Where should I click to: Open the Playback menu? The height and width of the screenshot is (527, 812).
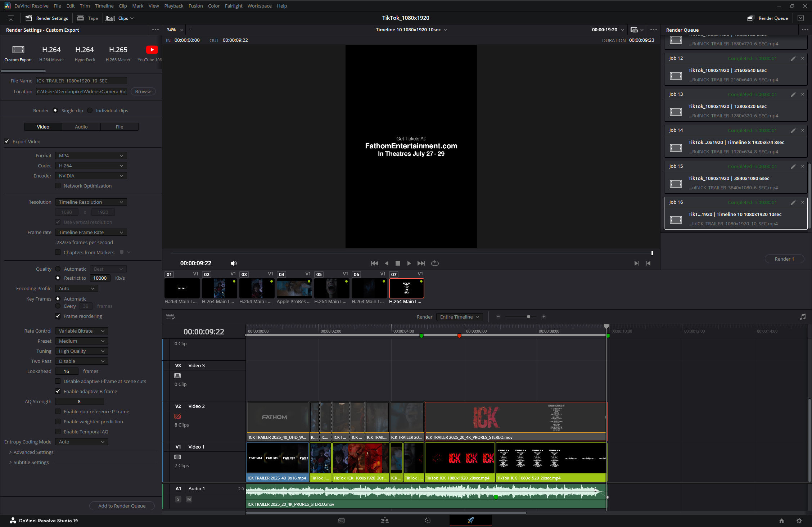(173, 6)
